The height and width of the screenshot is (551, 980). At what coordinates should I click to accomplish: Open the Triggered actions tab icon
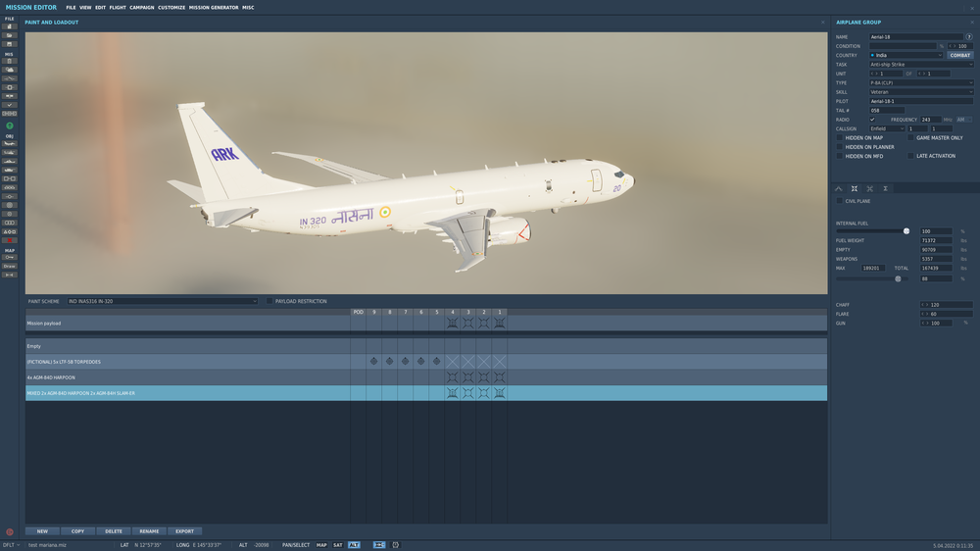(870, 188)
